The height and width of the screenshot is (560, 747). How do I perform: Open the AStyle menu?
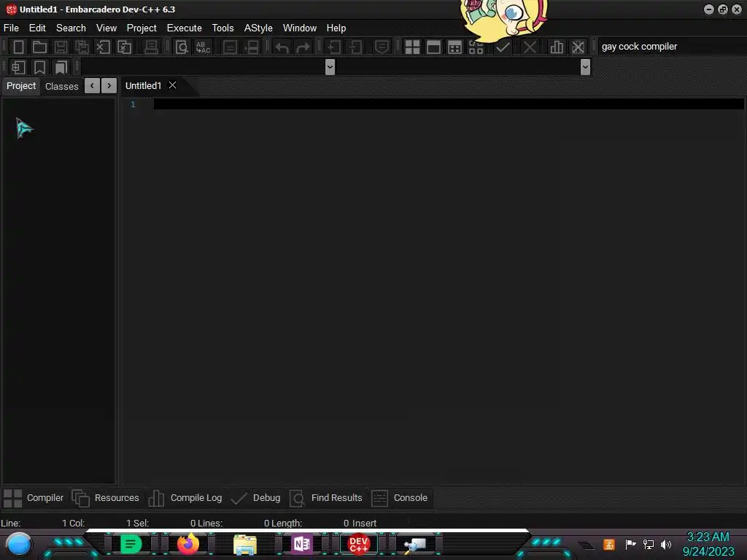(258, 28)
